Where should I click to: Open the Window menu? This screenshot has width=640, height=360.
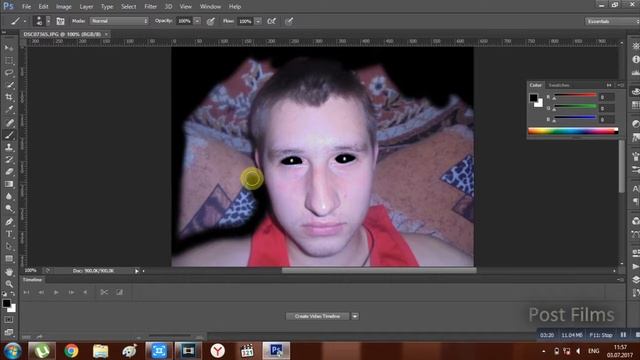coord(210,7)
